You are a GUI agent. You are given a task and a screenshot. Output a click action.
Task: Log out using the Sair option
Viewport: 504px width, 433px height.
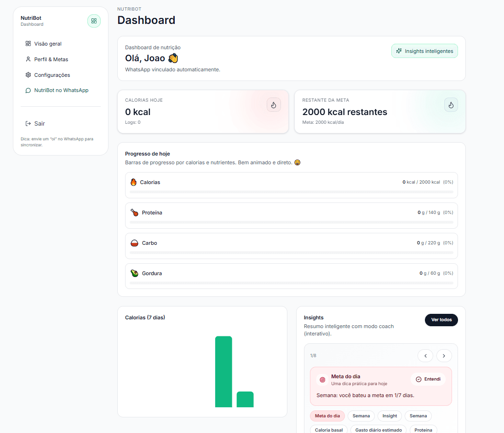coord(40,124)
